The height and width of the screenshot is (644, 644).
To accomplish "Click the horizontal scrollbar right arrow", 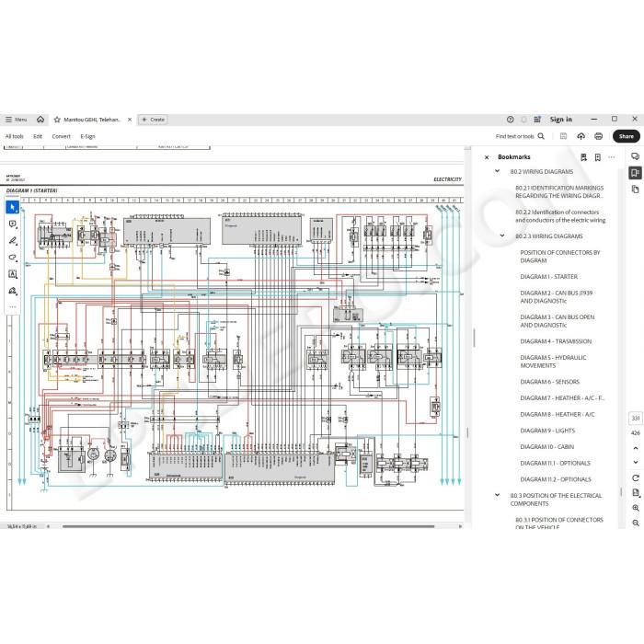I will (x=460, y=526).
